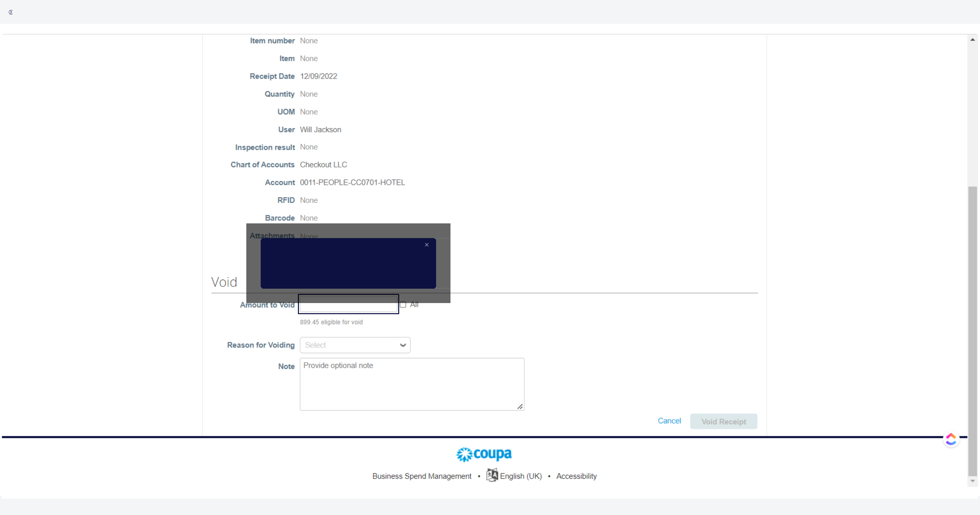Image resolution: width=980 pixels, height=515 pixels.
Task: Click the vertical scrollbar thumb
Action: click(972, 331)
